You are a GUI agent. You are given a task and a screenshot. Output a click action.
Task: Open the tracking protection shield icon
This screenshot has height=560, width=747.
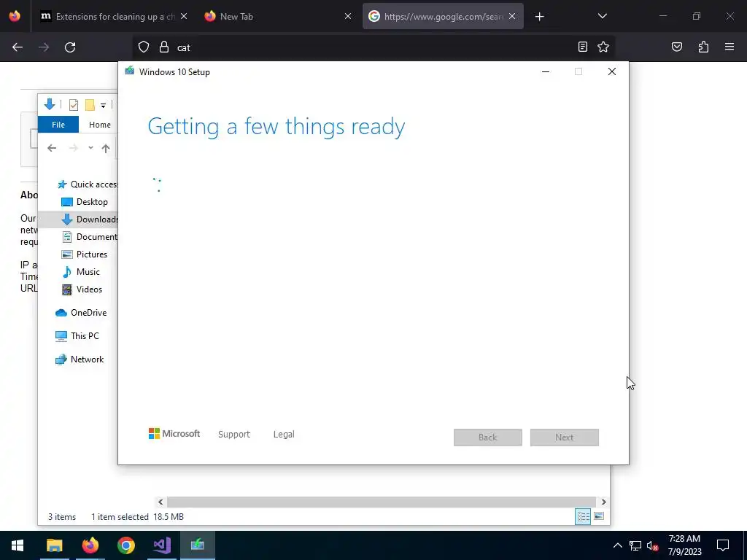144,47
